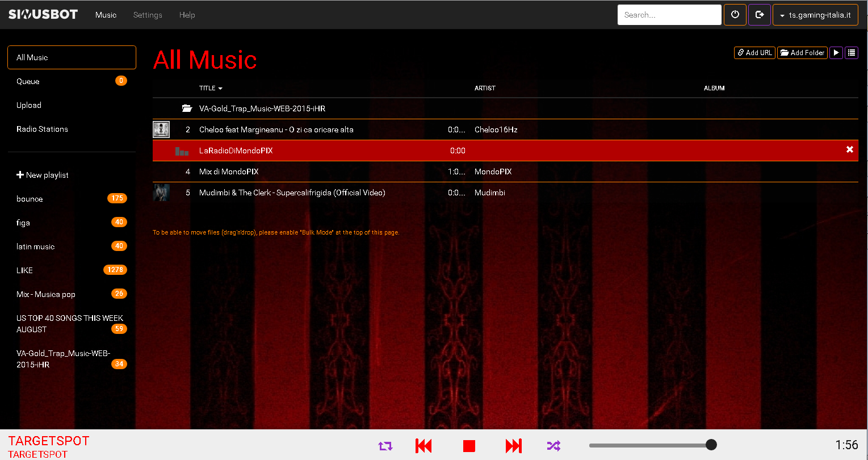868x460 pixels.
Task: Click the play-all icon beside Add Folder
Action: click(x=836, y=53)
